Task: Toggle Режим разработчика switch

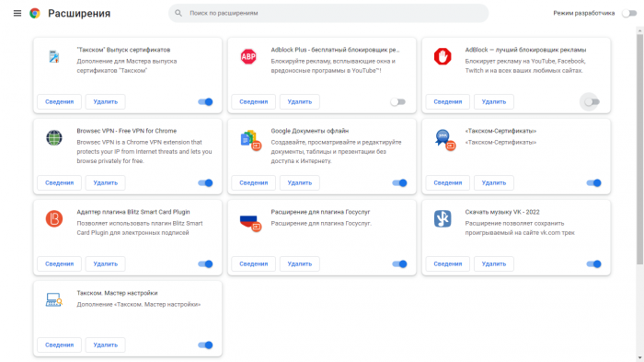Action: tap(628, 13)
